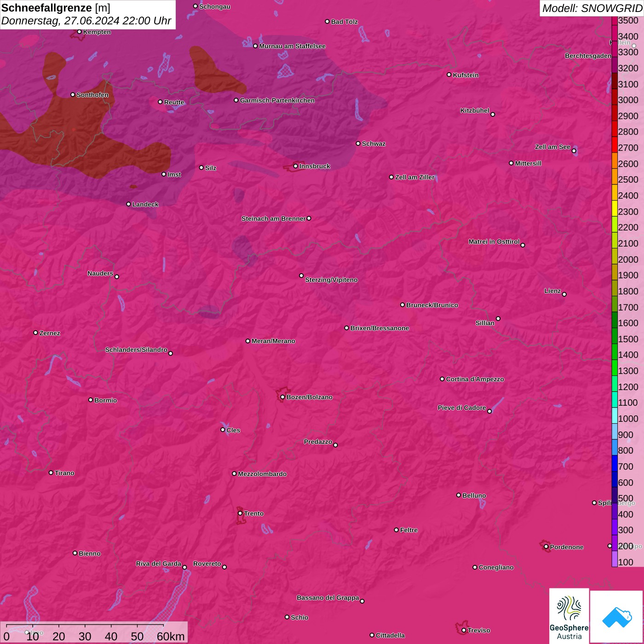Click the Predazzo label
Screen dimensions: 644x644
point(318,442)
